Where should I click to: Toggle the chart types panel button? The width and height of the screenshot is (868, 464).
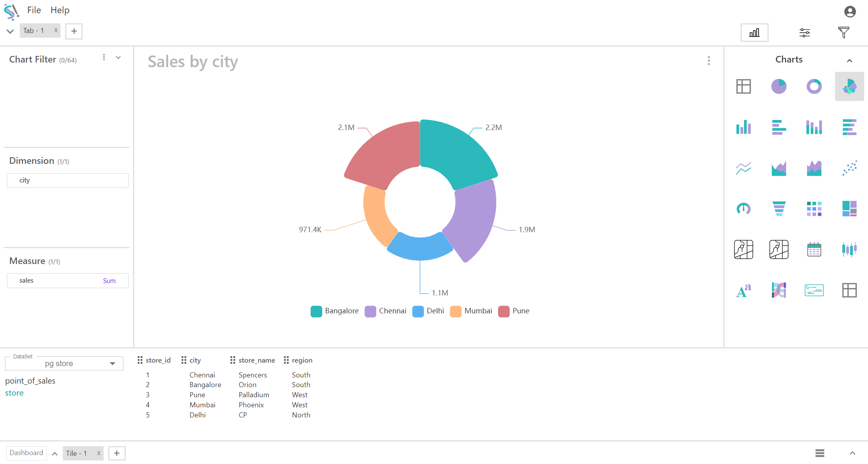(754, 33)
